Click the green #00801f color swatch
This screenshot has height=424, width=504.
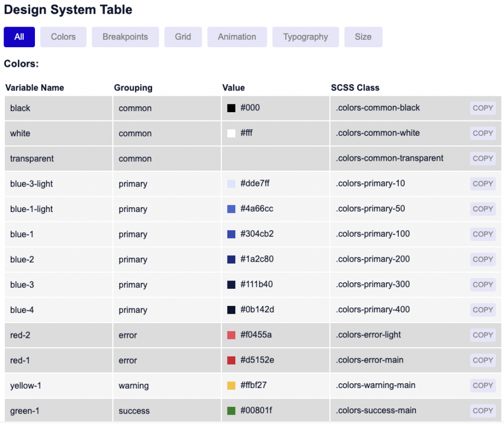click(231, 411)
